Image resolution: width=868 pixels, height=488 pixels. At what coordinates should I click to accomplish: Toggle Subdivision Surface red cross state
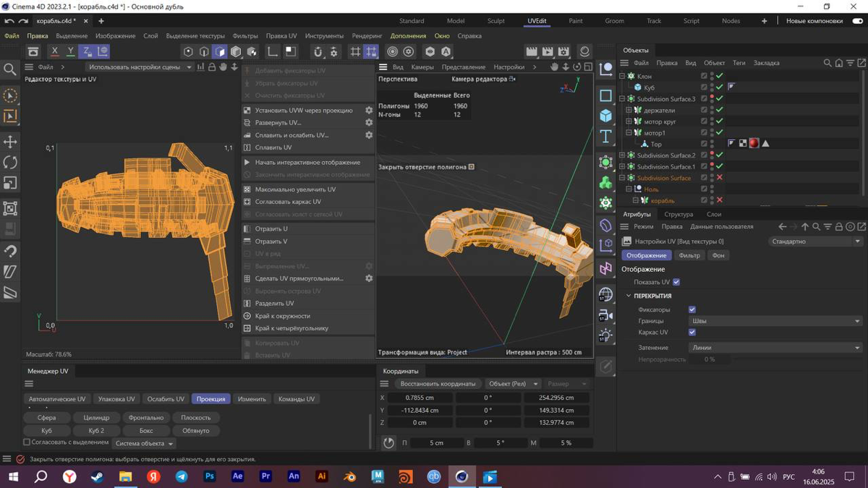tap(720, 178)
